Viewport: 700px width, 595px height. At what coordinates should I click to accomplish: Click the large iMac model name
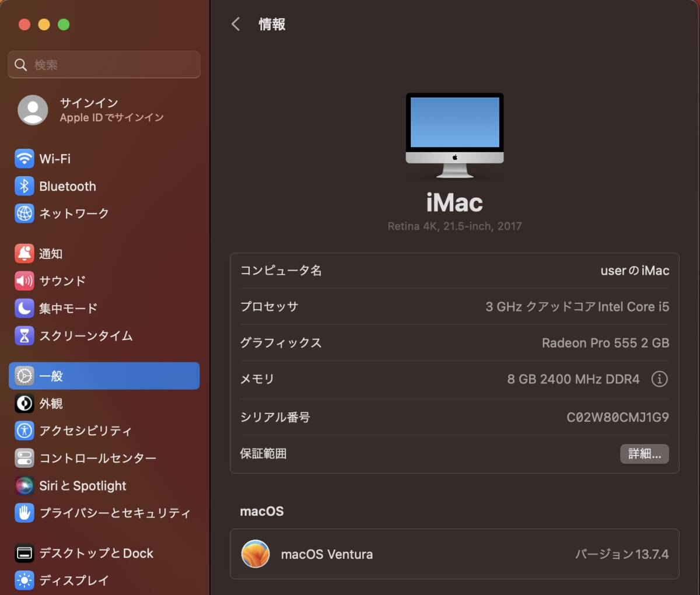pos(454,203)
